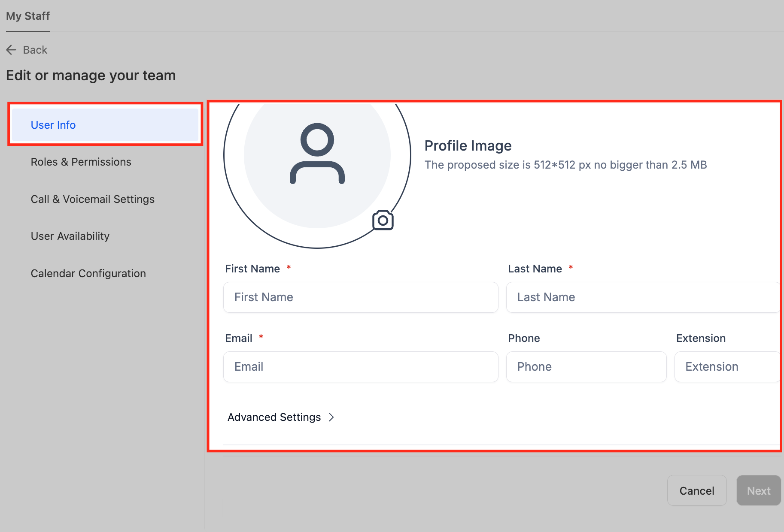Viewport: 784px width, 532px height.
Task: Focus the Email input field
Action: click(x=361, y=367)
